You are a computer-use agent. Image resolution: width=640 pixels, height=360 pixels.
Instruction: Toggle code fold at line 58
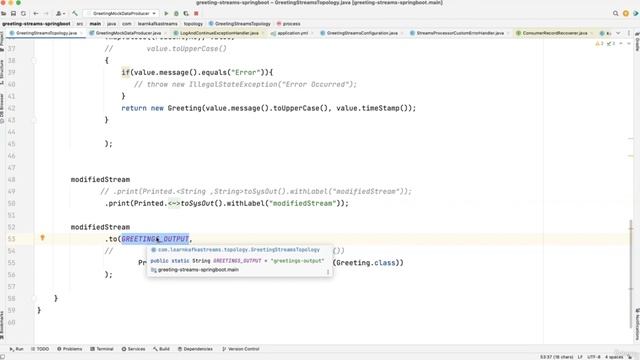pos(34,298)
